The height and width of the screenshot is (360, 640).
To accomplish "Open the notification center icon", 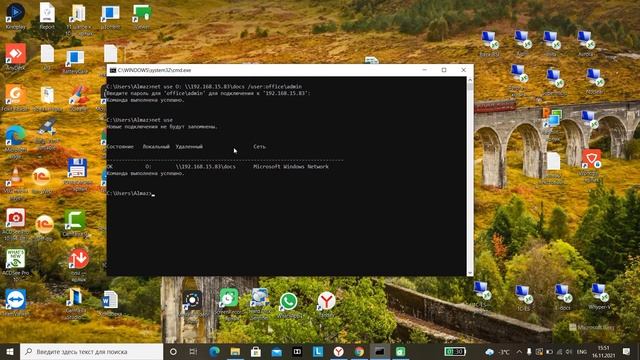I will [627, 351].
